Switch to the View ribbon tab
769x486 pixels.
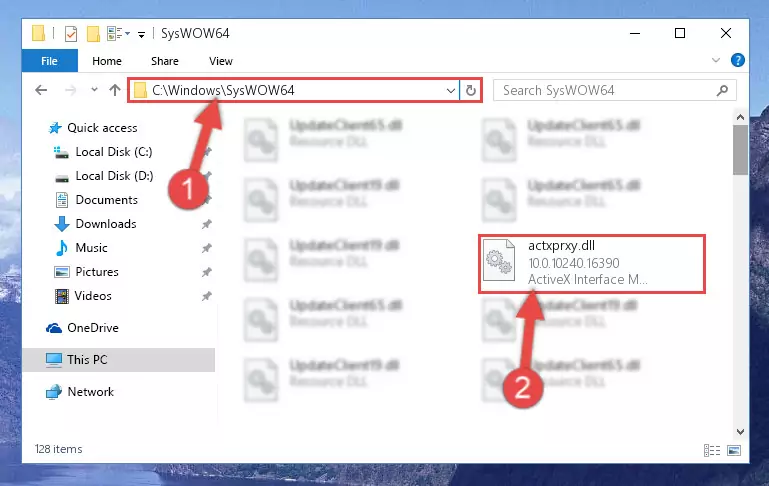(x=221, y=61)
